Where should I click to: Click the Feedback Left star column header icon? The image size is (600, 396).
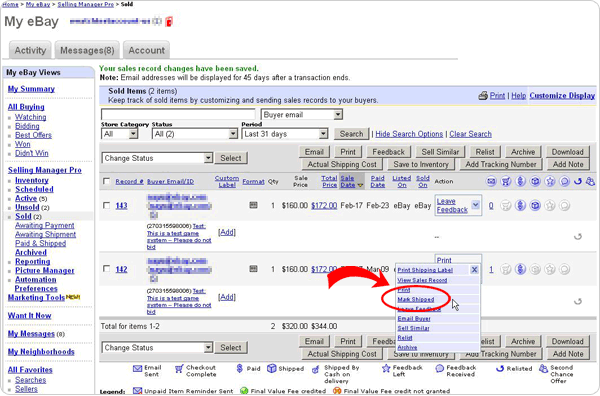tap(550, 181)
